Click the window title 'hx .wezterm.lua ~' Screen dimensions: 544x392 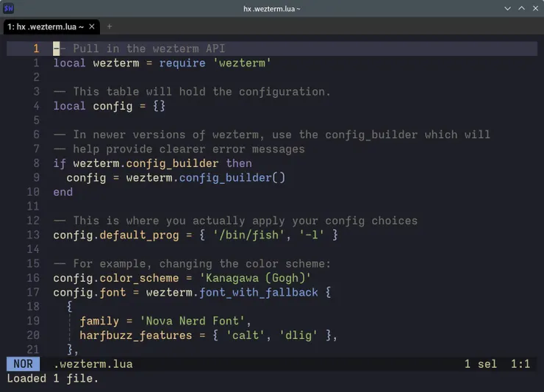point(272,9)
